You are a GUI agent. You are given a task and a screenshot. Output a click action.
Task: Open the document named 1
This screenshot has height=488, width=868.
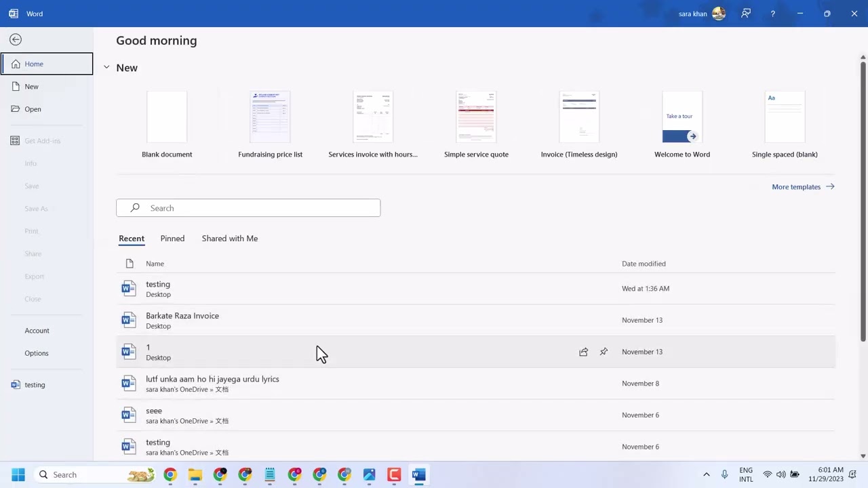(475, 352)
